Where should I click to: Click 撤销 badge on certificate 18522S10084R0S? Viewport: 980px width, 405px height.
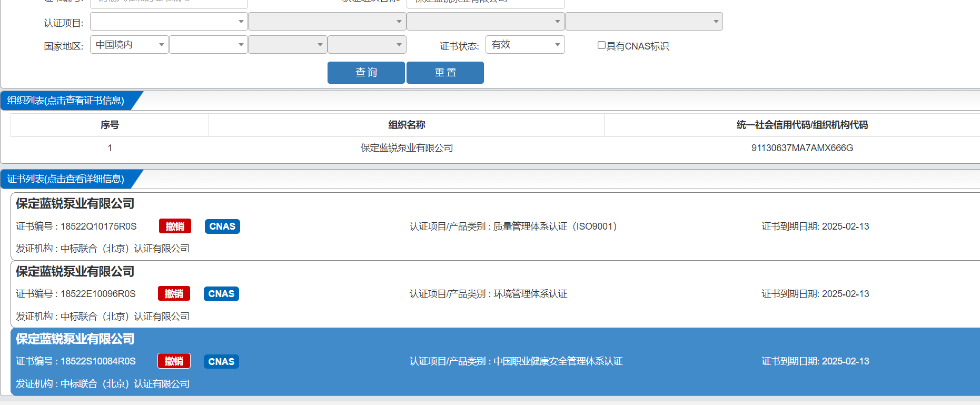click(x=174, y=361)
